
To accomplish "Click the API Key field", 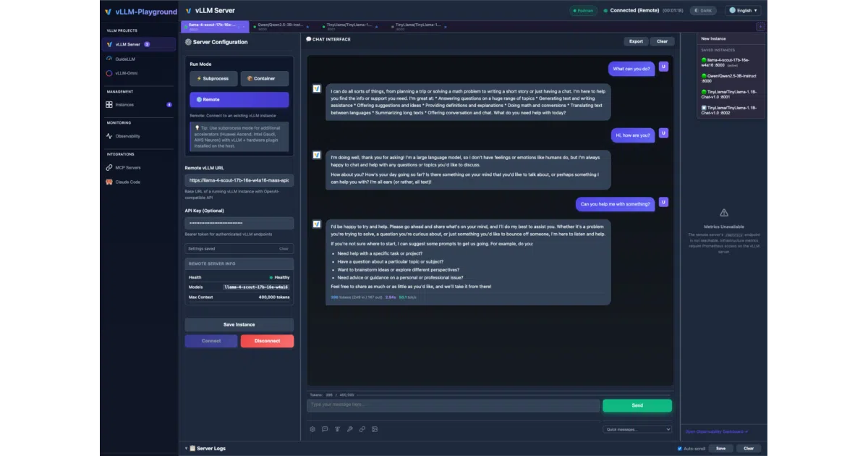I will tap(239, 222).
